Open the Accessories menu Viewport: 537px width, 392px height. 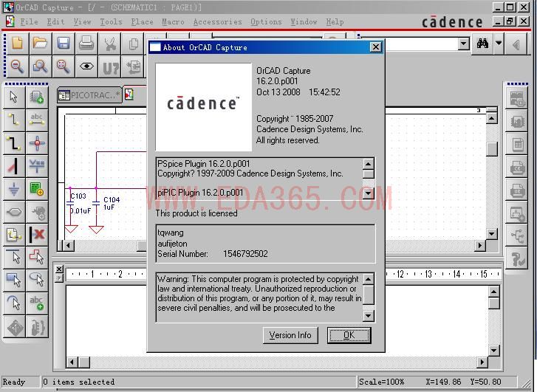[217, 21]
